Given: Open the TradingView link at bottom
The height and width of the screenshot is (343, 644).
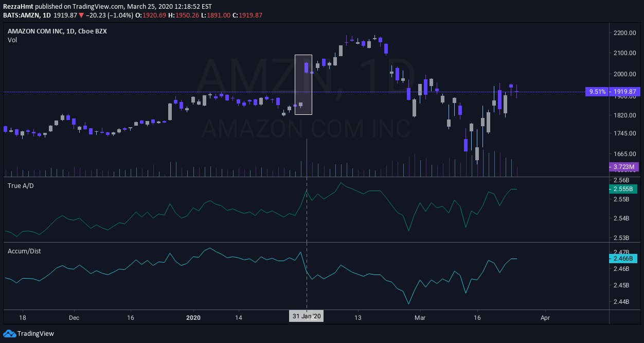Looking at the screenshot, I should coord(35,333).
